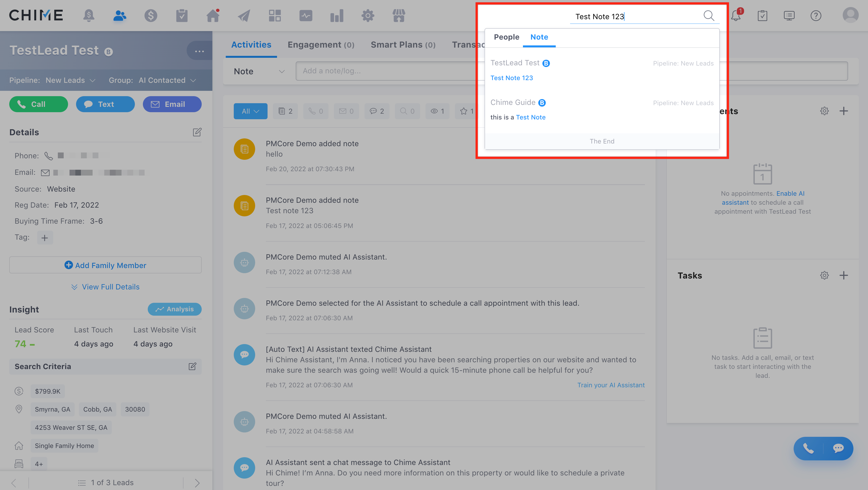Open the bar chart reporting icon

[x=337, y=16]
